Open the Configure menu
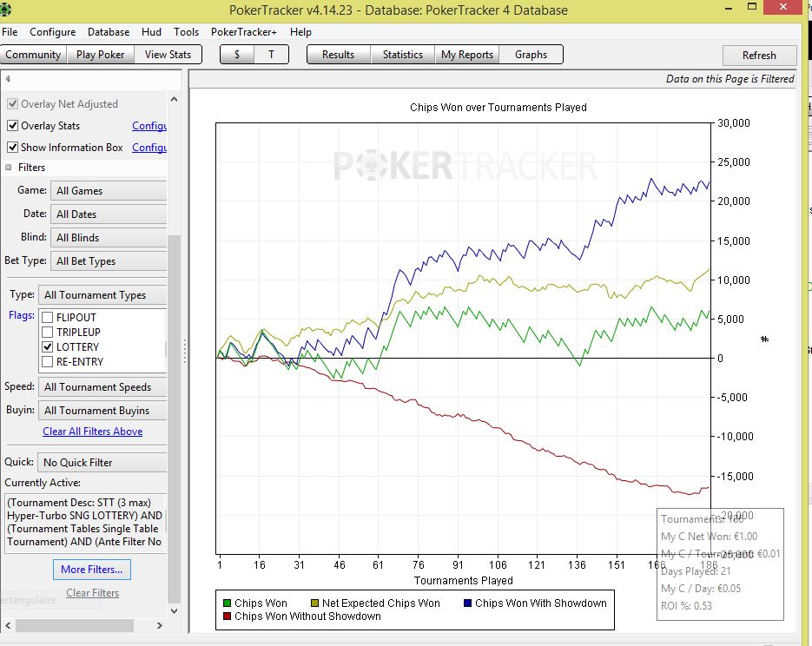812x646 pixels. 52,31
